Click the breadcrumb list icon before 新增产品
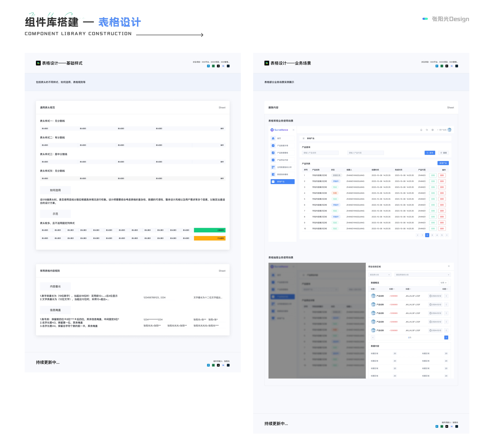494x448 pixels. coord(303,139)
